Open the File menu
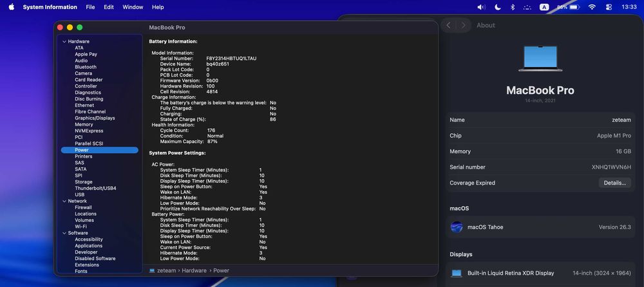 (x=90, y=7)
